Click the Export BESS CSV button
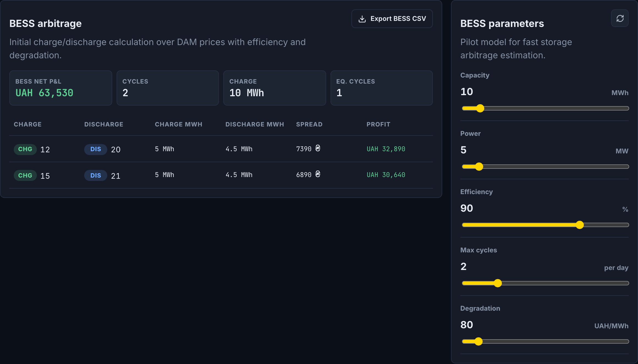 tap(392, 19)
